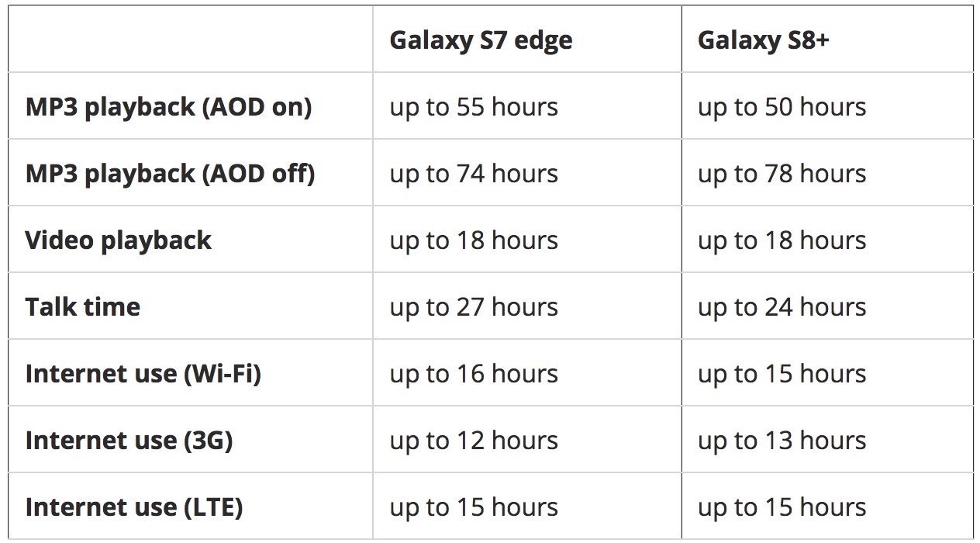Click the Galaxy S7 edge column header
Viewport: 980px width, 543px height.
coord(481,40)
